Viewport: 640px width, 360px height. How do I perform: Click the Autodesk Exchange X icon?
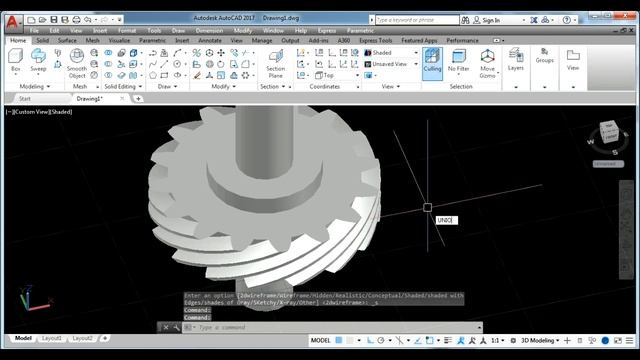[x=534, y=20]
